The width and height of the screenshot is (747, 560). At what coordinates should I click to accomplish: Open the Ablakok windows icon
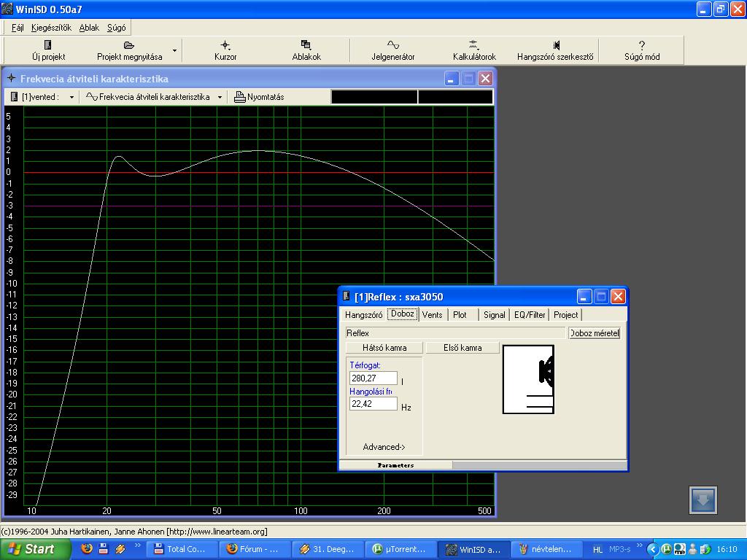(306, 45)
